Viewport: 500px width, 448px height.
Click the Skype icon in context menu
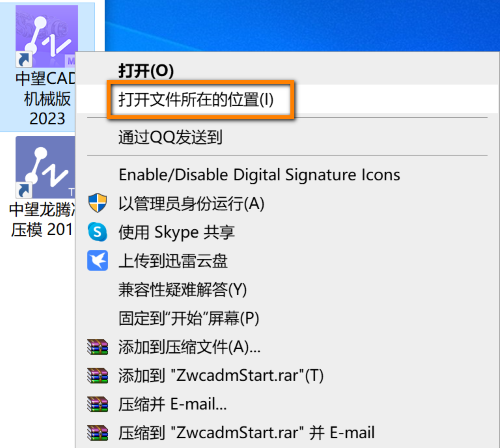tap(97, 232)
